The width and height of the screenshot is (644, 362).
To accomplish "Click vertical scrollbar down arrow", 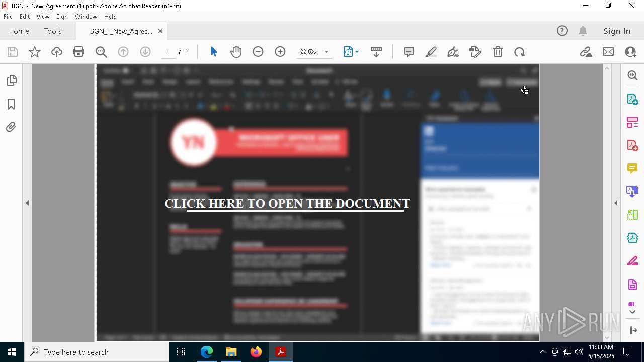I will [x=607, y=337].
